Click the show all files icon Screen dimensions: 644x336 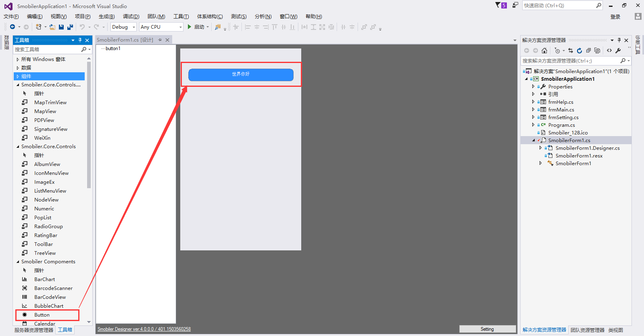tap(597, 50)
